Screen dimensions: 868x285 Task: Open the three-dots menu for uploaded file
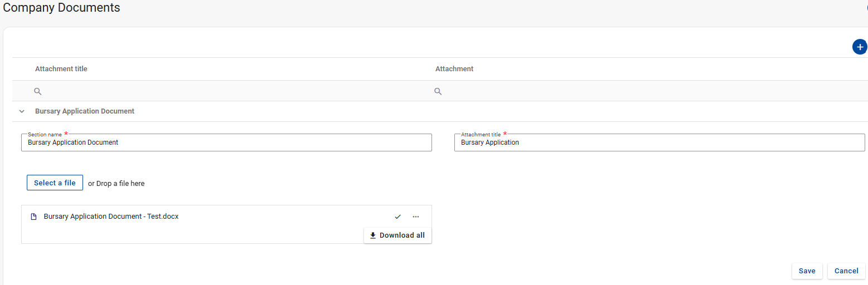click(x=416, y=217)
